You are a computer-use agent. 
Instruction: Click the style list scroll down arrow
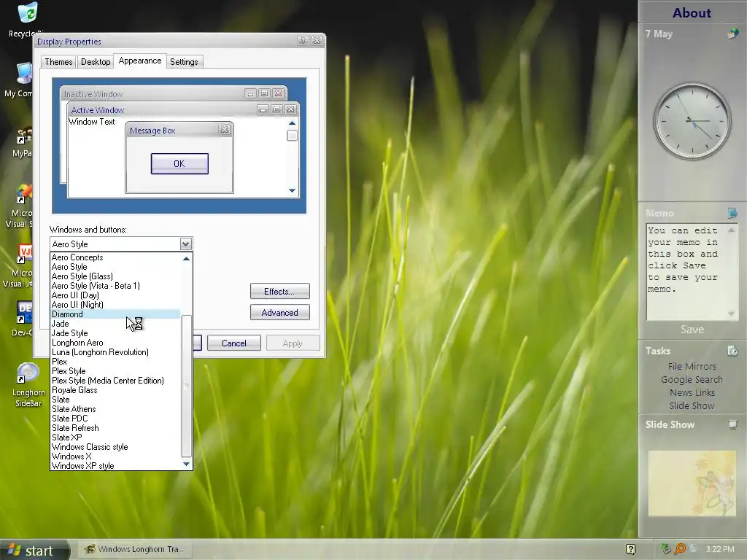coord(186,464)
